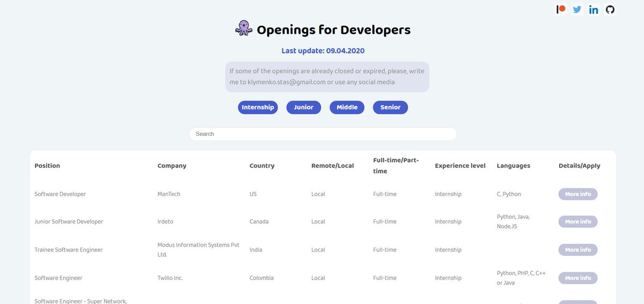The height and width of the screenshot is (304, 644).
Task: Filter openings by Senior level
Action: [391, 107]
